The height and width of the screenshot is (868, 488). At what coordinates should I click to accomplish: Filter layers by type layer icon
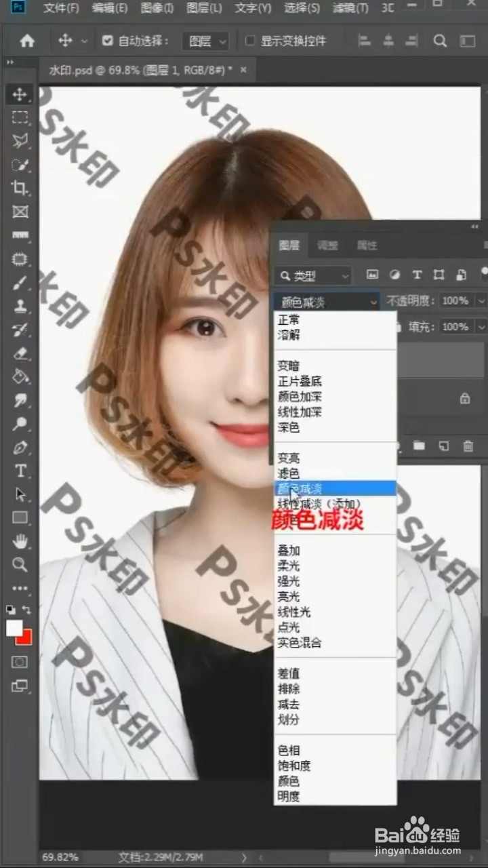coord(417,275)
